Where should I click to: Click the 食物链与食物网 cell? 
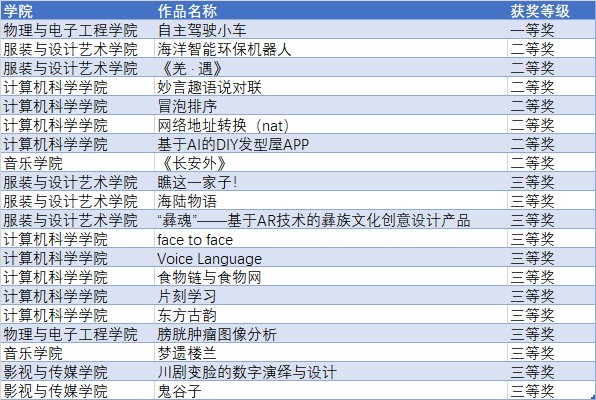tap(331, 276)
